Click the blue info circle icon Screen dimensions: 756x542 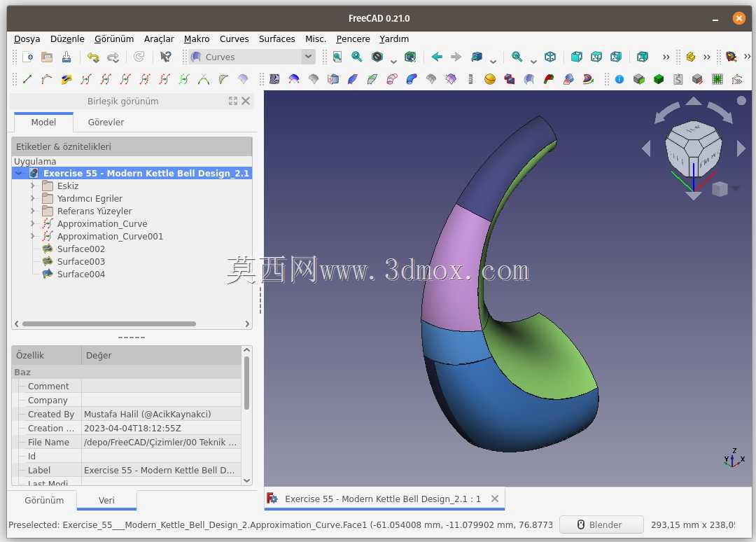619,79
